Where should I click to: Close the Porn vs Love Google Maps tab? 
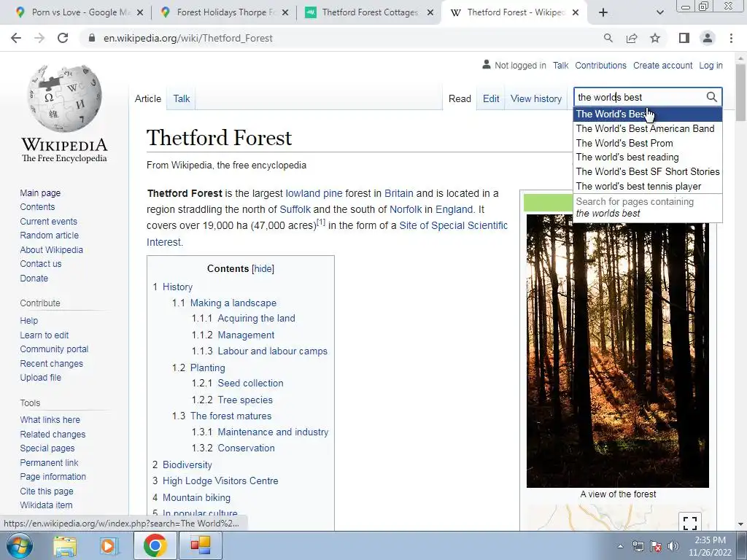[139, 12]
